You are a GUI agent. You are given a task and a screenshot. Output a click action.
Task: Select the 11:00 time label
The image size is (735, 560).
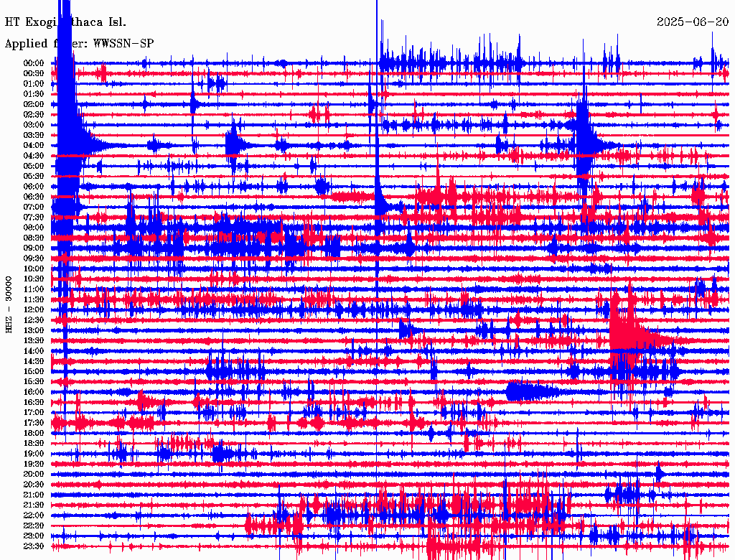[34, 289]
